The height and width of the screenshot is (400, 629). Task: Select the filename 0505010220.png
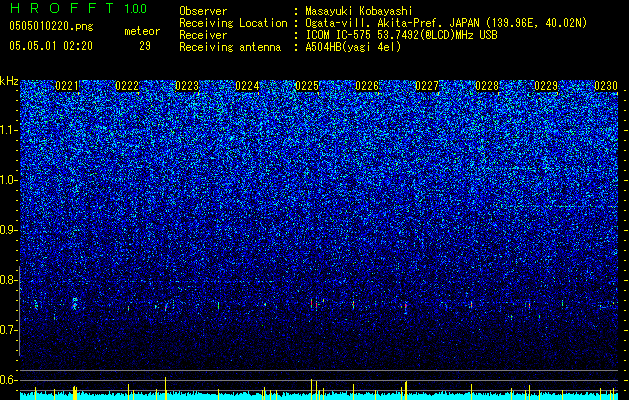(51, 26)
